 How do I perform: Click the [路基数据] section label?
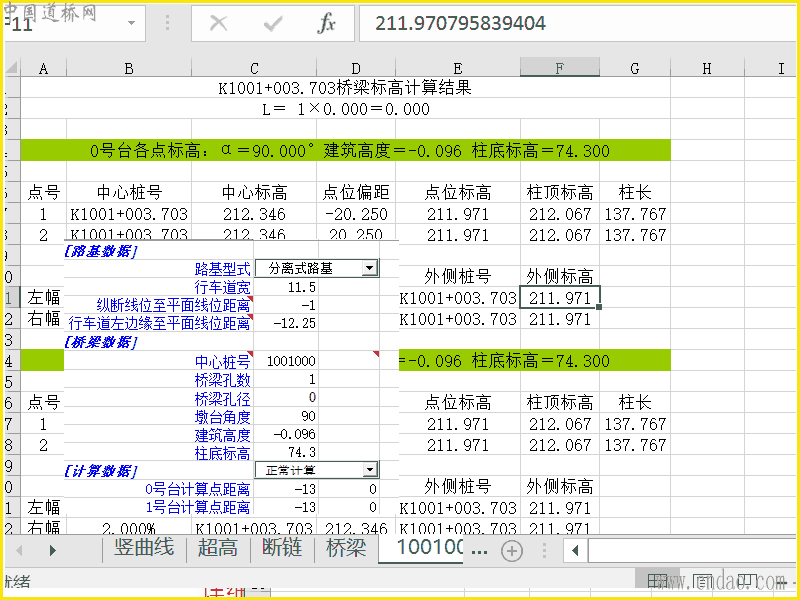(x=101, y=251)
